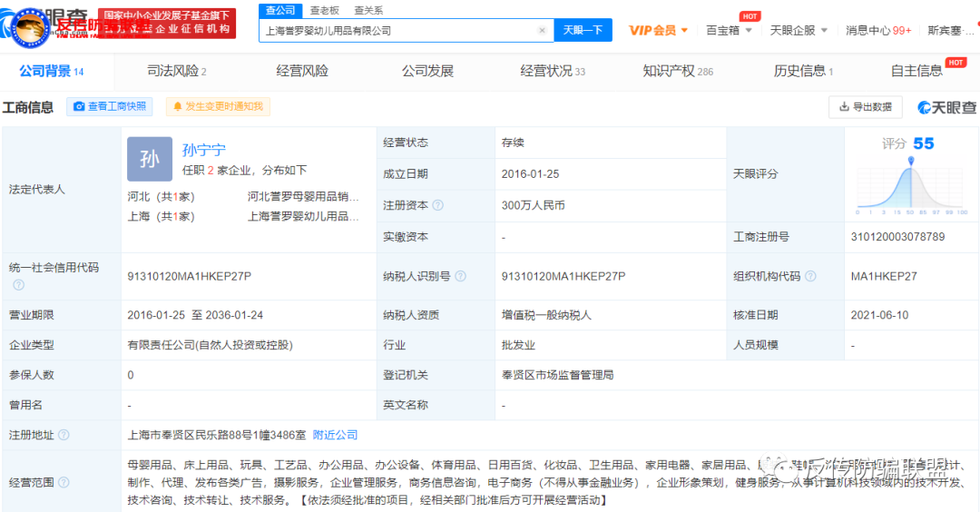Select the 公司发展 tab

coord(427,72)
